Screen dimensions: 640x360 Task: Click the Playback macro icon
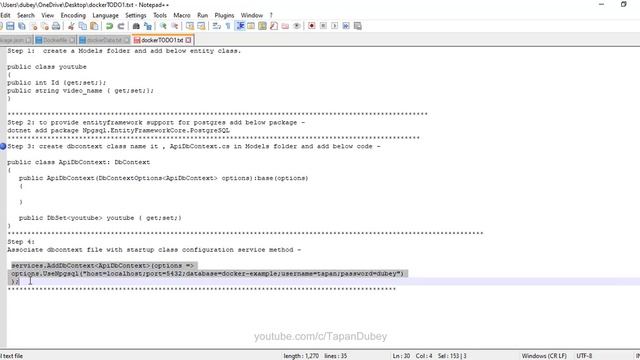tap(335, 26)
